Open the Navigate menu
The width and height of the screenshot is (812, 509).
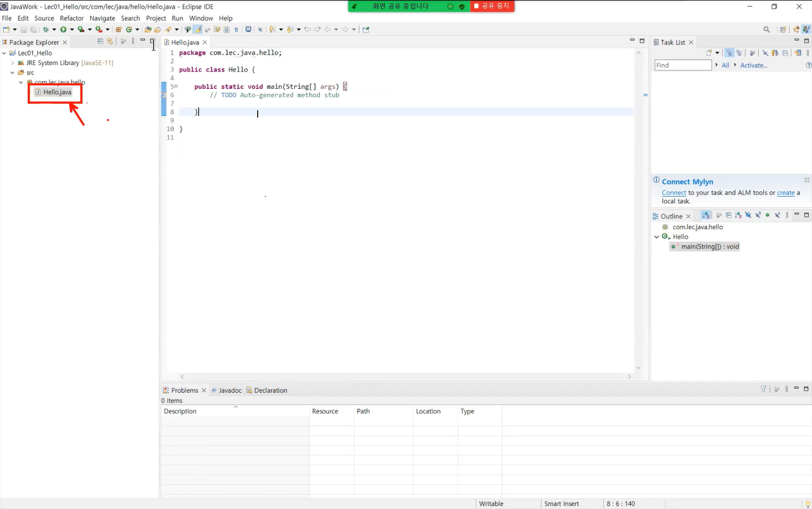coord(102,18)
